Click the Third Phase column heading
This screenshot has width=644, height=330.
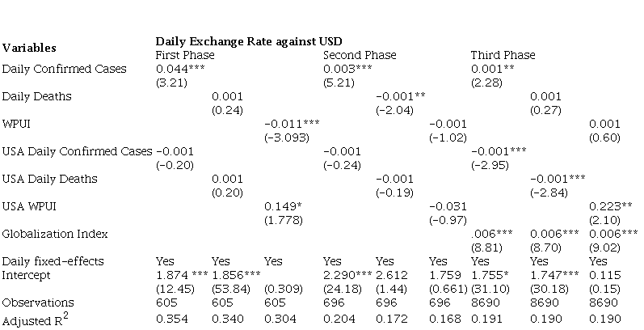coord(503,55)
